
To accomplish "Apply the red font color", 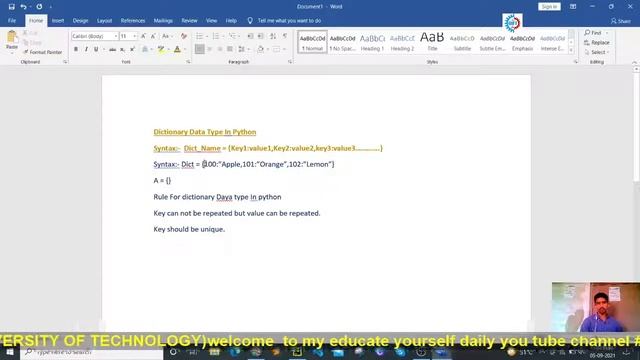I will pyautogui.click(x=177, y=49).
